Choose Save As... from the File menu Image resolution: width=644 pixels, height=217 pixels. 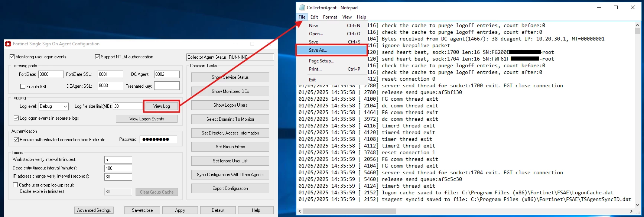pyautogui.click(x=332, y=50)
